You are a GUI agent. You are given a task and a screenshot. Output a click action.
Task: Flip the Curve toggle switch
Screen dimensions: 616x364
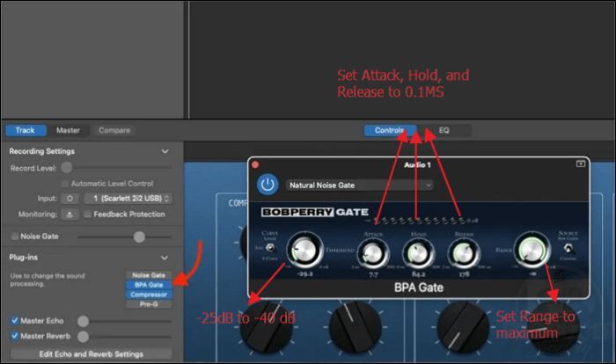pos(270,247)
